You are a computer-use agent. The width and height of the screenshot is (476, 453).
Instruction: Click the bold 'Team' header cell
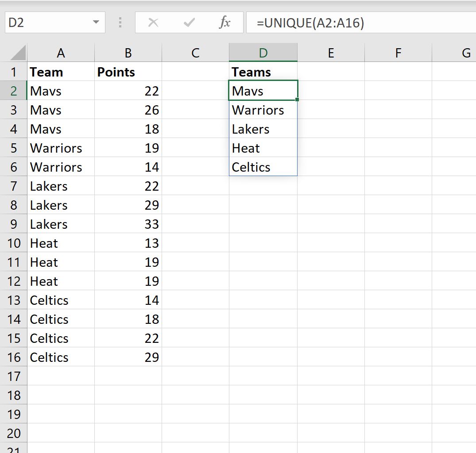61,72
